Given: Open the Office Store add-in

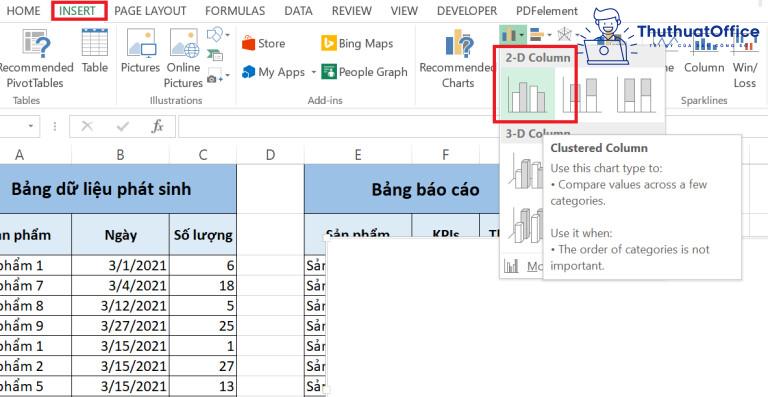Looking at the screenshot, I should click(x=264, y=44).
